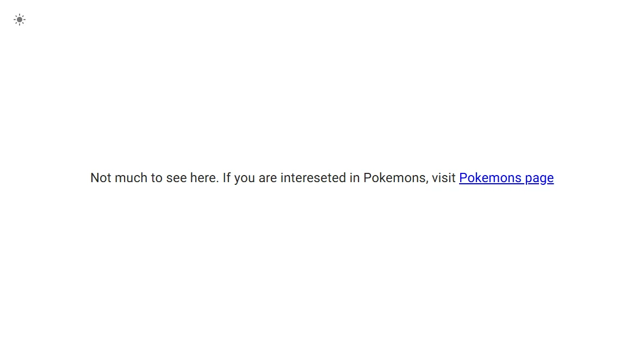Navigate to Pokemons page hyperlink
Viewport: 644px width, 355px height.
point(506,178)
